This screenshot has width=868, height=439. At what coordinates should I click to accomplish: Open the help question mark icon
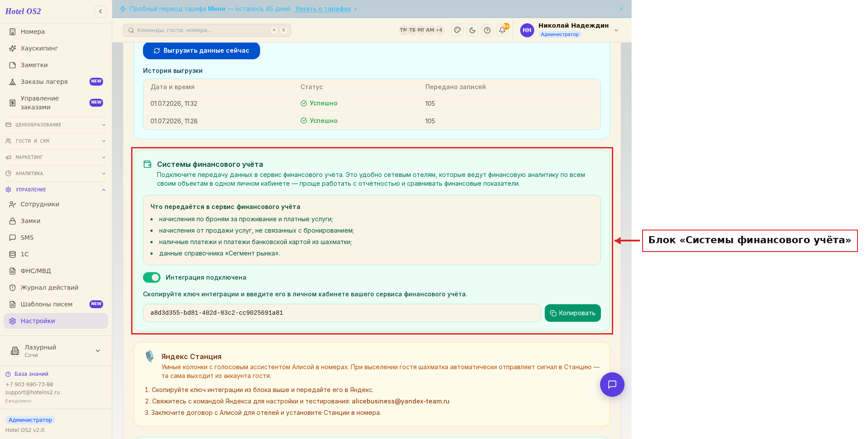coord(487,30)
